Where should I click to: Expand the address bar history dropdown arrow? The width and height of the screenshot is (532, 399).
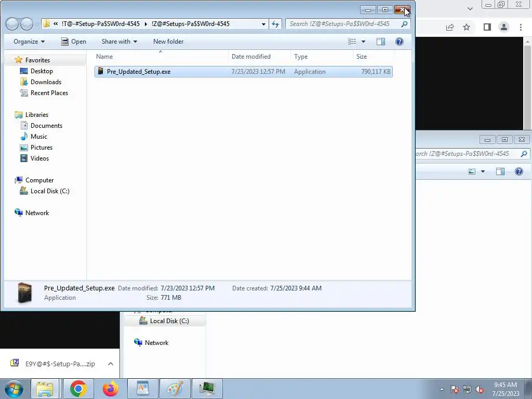pyautogui.click(x=263, y=24)
